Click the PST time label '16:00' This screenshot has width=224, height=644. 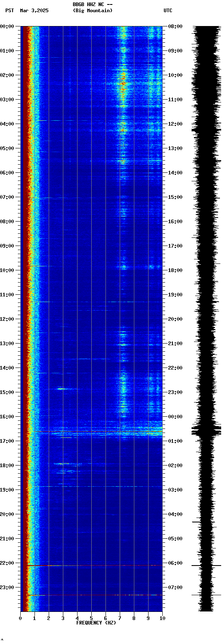click(7, 417)
